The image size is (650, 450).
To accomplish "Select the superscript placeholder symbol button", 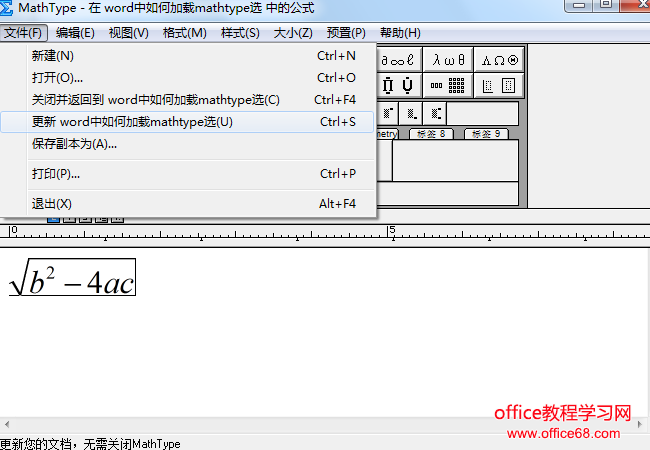I will click(388, 114).
